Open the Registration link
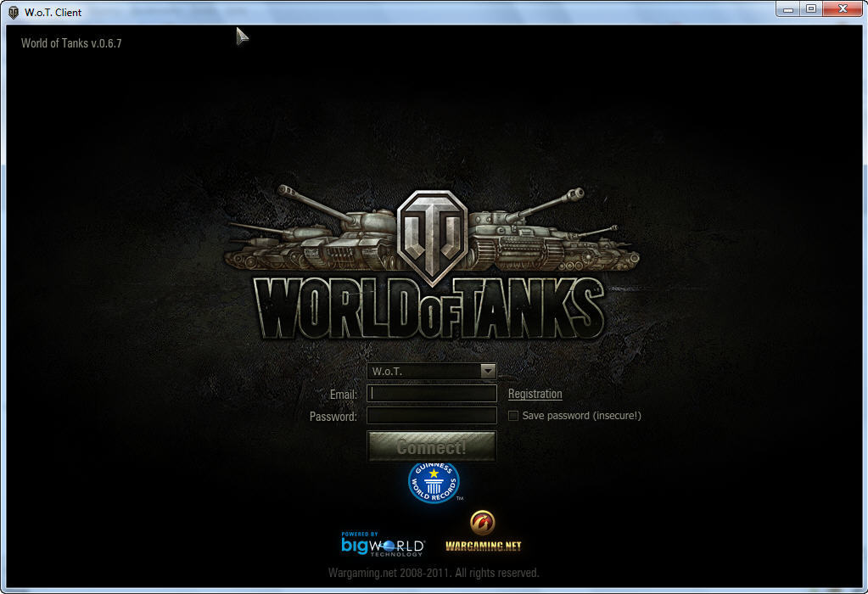Viewport: 868px width, 594px height. coord(535,394)
